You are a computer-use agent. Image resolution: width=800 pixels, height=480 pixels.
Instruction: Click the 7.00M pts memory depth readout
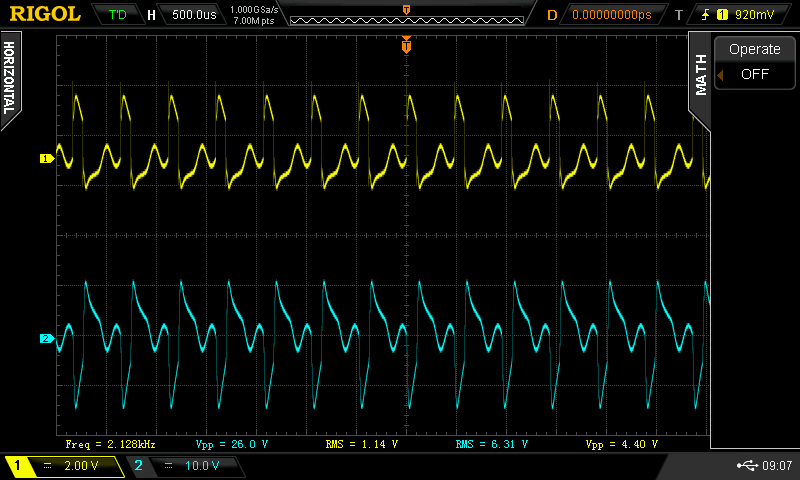pos(254,21)
